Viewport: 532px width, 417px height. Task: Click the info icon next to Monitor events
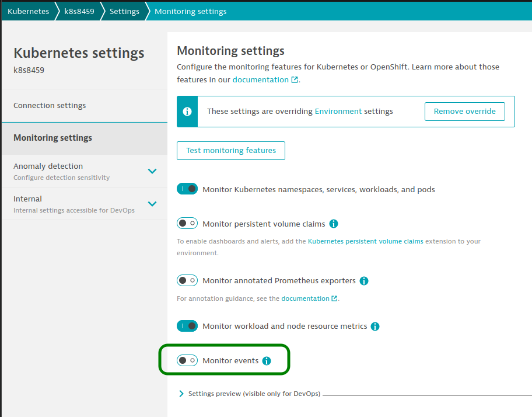[267, 360]
